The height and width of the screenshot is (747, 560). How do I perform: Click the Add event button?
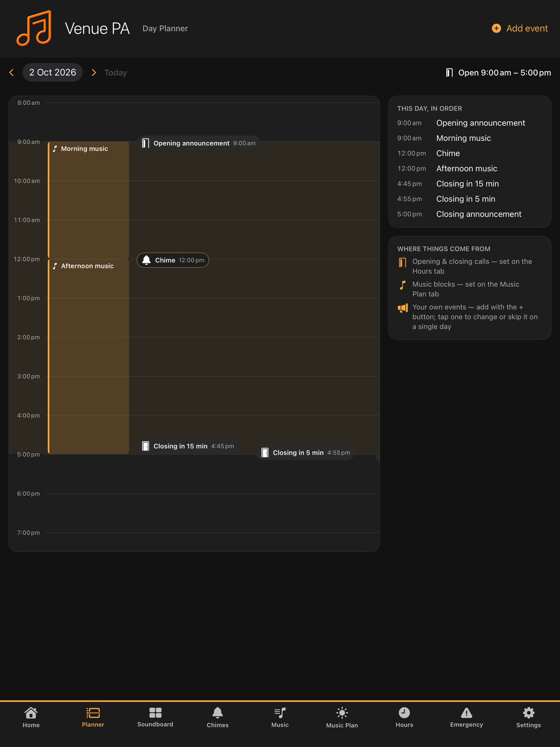point(520,28)
